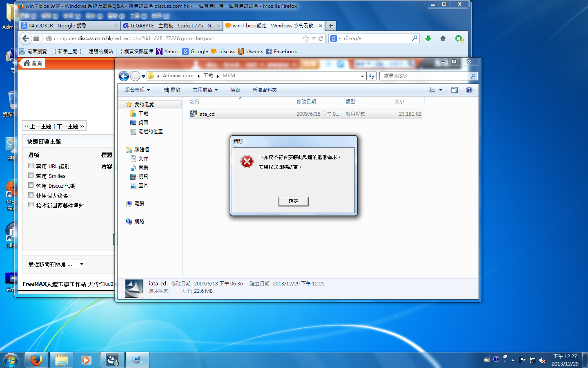Screen dimensions: 588x368
Task: Expand the view options dropdown arrow
Action: click(441, 90)
